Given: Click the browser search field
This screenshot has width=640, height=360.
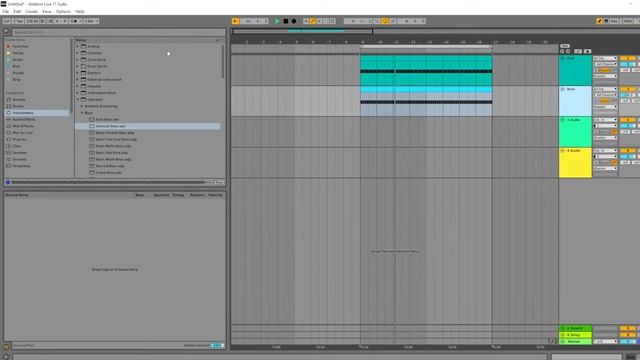Looking at the screenshot, I should tap(118, 32).
